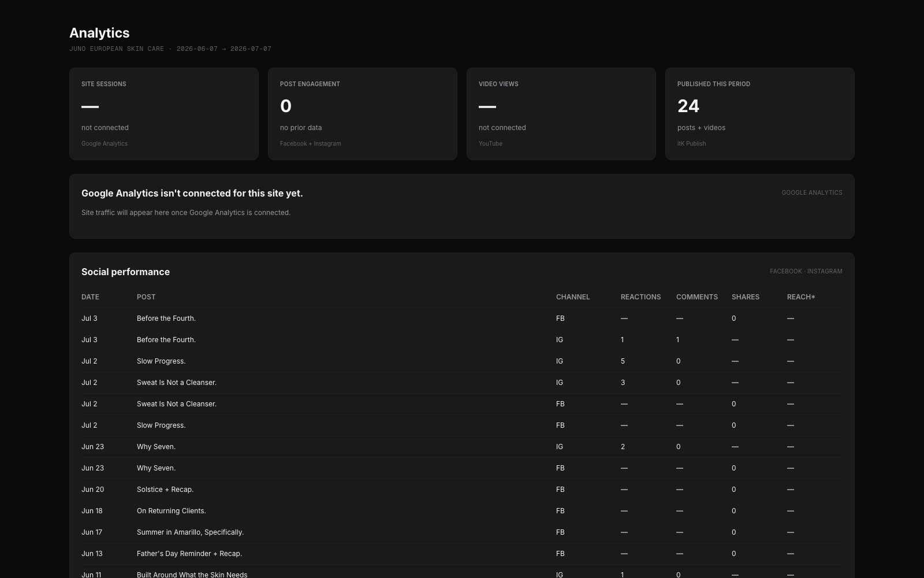Click the DATE column header
The width and height of the screenshot is (924, 578).
(90, 297)
